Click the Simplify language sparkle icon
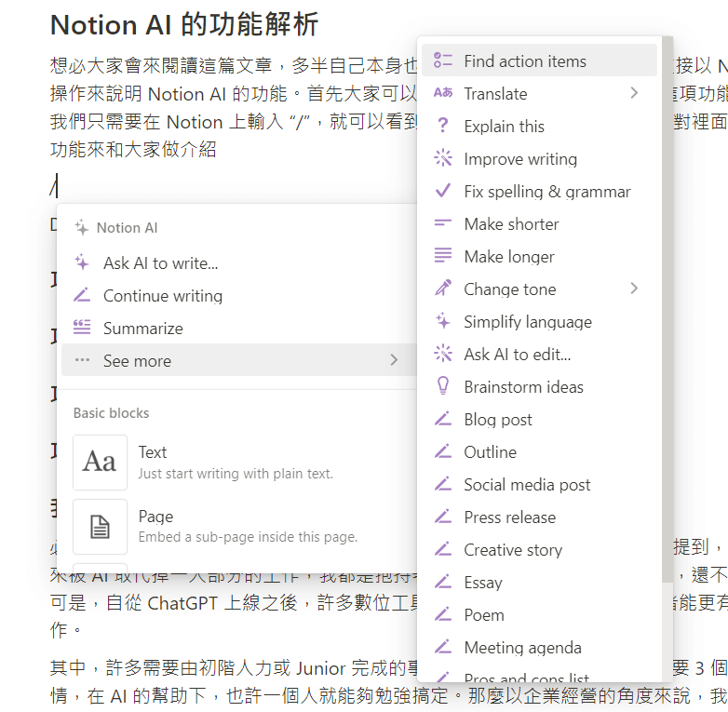This screenshot has height=712, width=728. pyautogui.click(x=443, y=321)
